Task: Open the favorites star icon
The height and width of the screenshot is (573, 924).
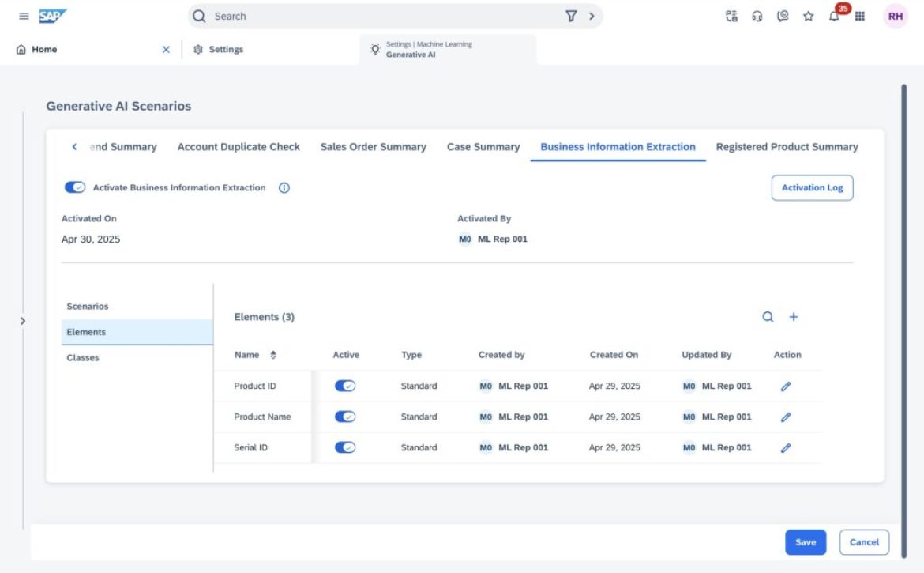Action: pyautogui.click(x=808, y=17)
